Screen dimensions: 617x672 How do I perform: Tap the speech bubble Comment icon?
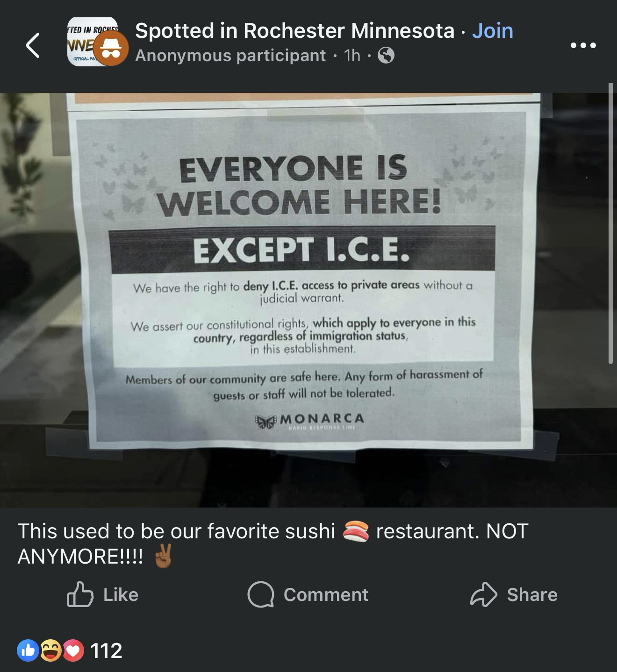(x=261, y=594)
